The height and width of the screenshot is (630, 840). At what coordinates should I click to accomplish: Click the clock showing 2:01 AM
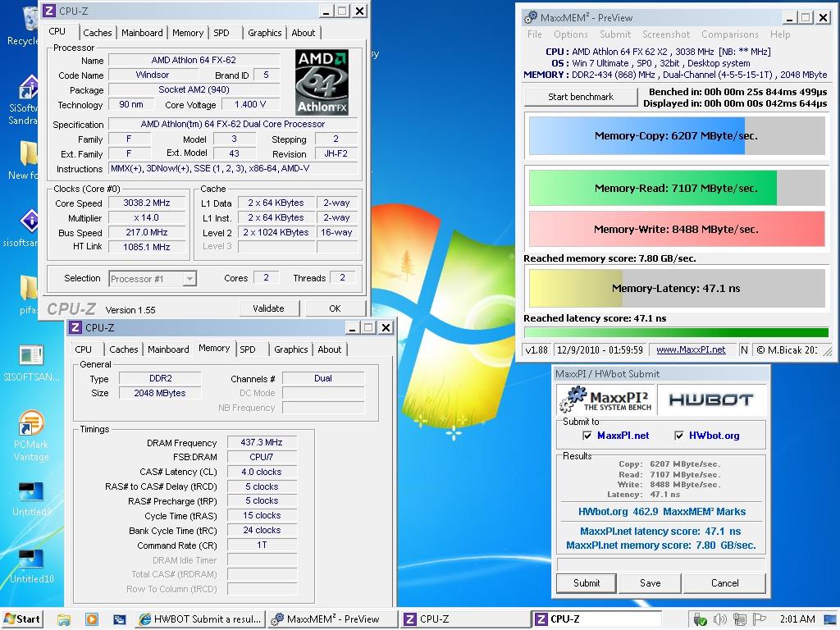click(x=797, y=619)
